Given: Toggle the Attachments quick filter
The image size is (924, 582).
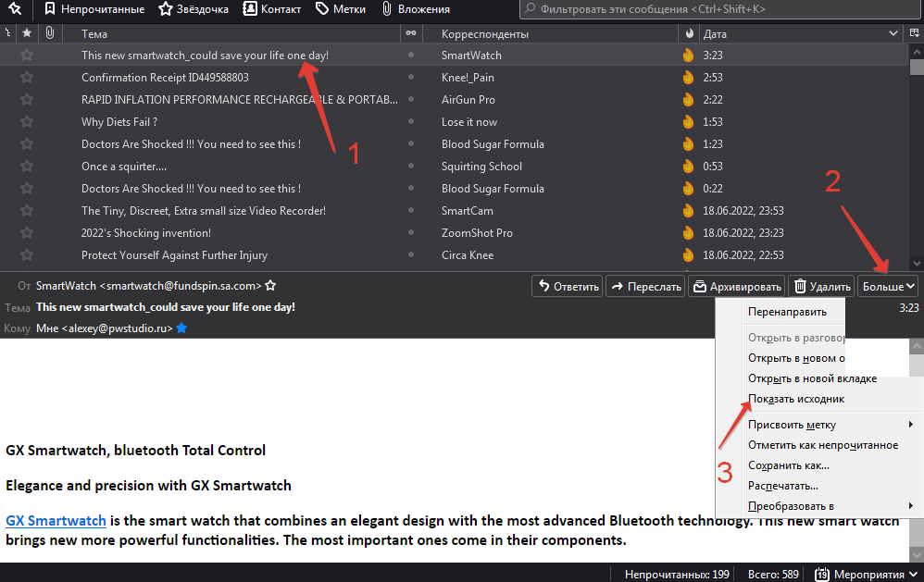Looking at the screenshot, I should (x=416, y=9).
